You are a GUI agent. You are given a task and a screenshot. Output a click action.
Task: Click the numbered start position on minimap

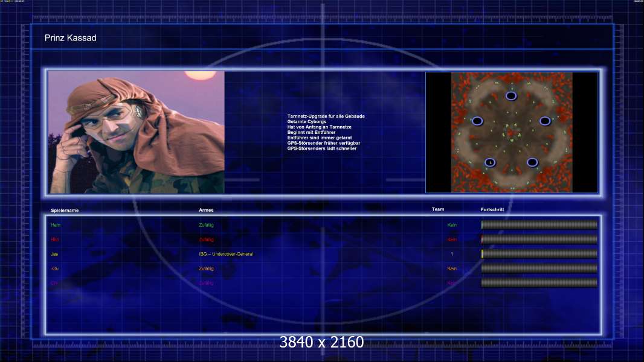[x=490, y=162]
